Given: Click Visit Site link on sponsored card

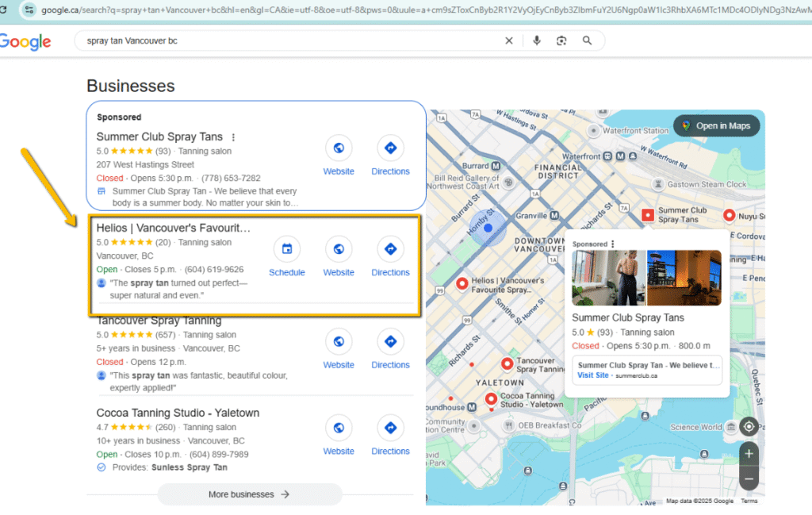Looking at the screenshot, I should tap(593, 375).
